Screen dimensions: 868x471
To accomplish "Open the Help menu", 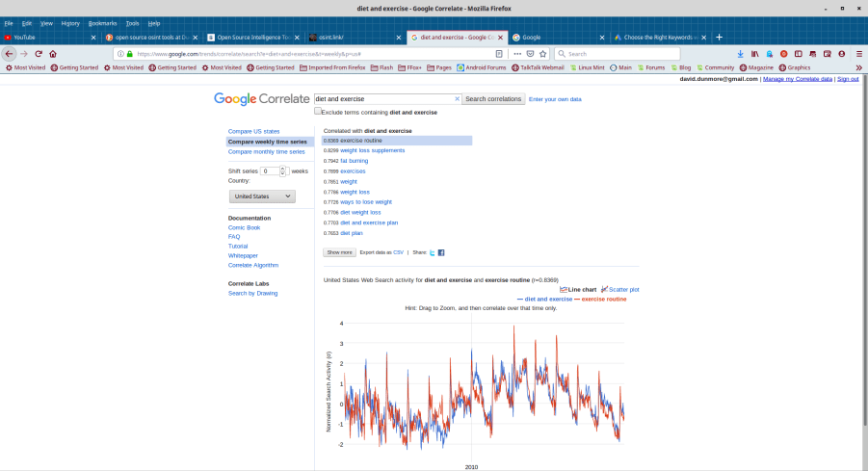I will [154, 23].
